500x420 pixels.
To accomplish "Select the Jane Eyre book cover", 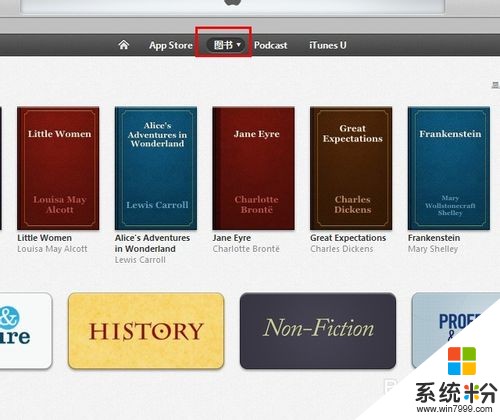I will 253,168.
